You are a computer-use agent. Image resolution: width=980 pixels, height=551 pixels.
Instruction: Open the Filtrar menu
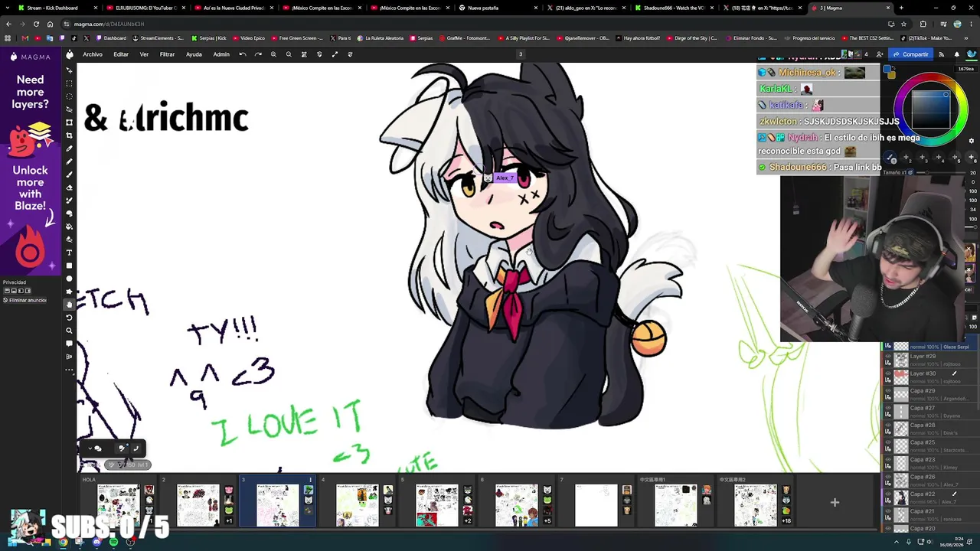click(167, 54)
